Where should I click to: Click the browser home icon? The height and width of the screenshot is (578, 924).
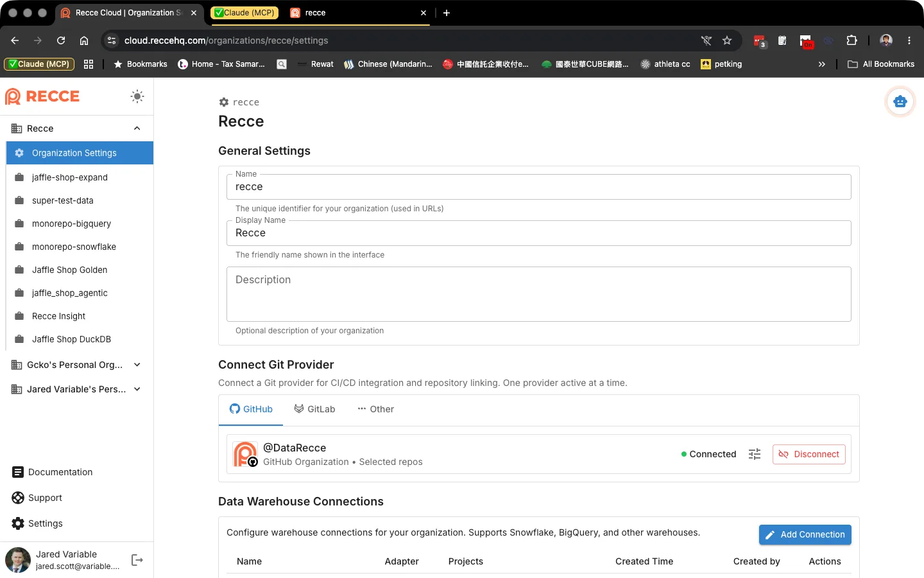coord(84,40)
